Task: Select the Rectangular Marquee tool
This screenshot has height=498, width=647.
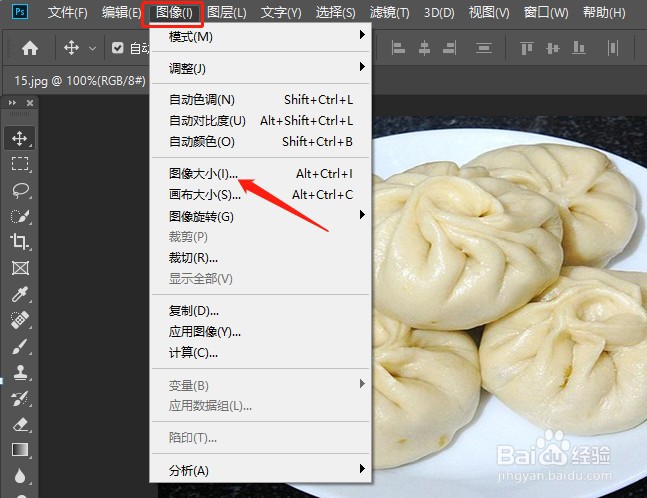Action: click(x=20, y=164)
